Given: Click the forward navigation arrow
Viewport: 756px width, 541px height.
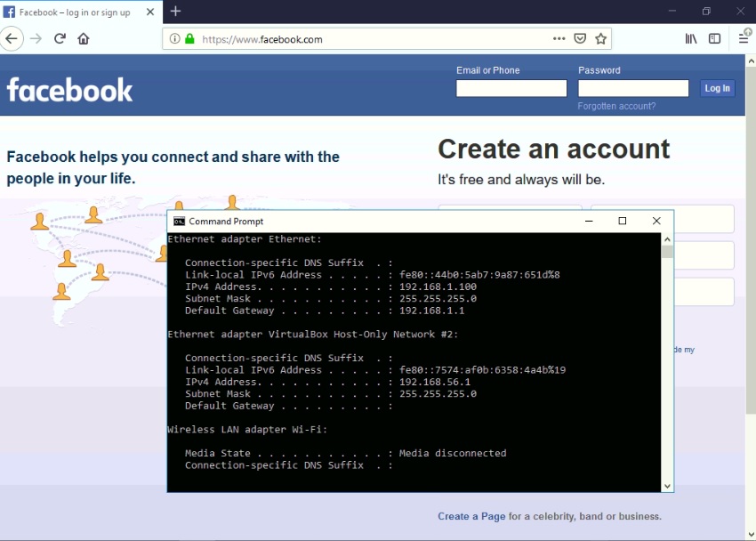Looking at the screenshot, I should click(x=36, y=38).
